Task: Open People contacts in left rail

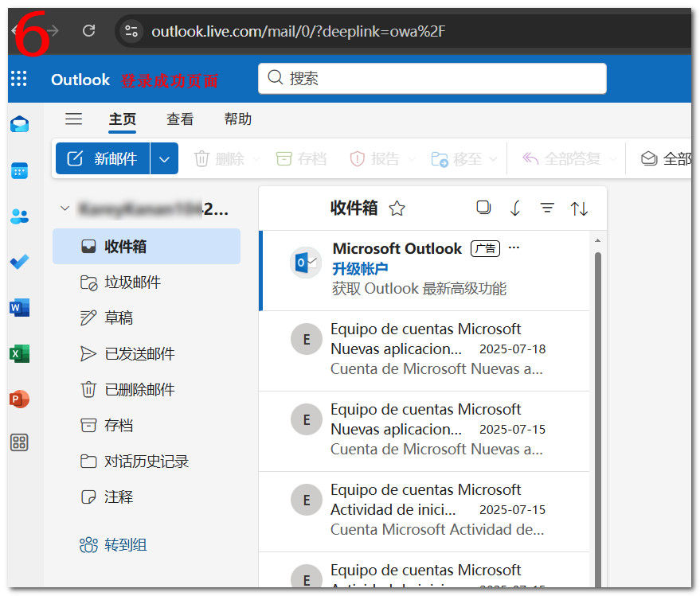Action: point(20,216)
